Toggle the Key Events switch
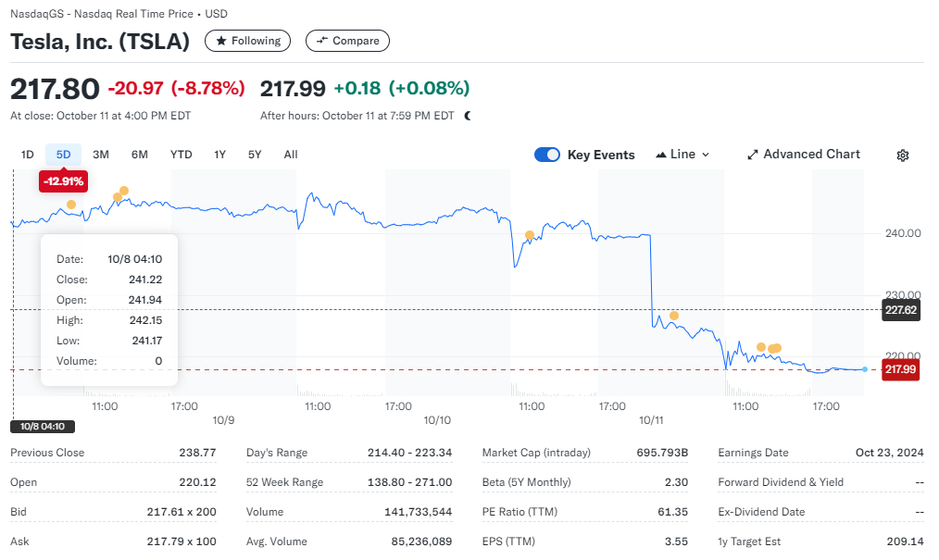Image resolution: width=939 pixels, height=560 pixels. click(x=546, y=155)
